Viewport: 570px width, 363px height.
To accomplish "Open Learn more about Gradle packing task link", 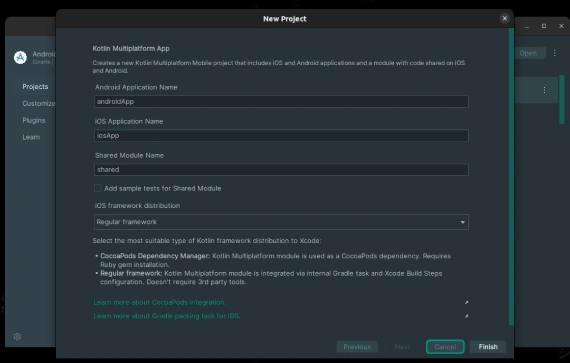I will click(x=166, y=316).
